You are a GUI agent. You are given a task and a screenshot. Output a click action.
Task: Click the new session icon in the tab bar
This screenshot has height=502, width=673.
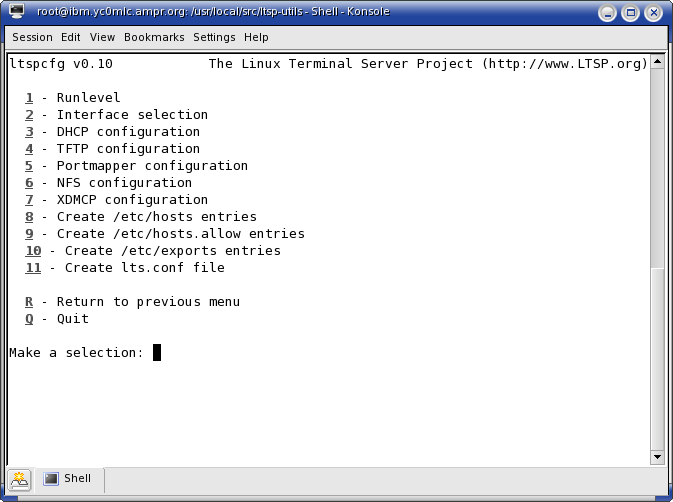coord(19,480)
